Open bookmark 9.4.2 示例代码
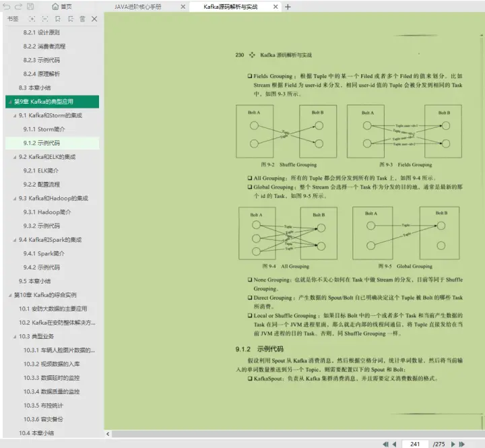 [42, 267]
